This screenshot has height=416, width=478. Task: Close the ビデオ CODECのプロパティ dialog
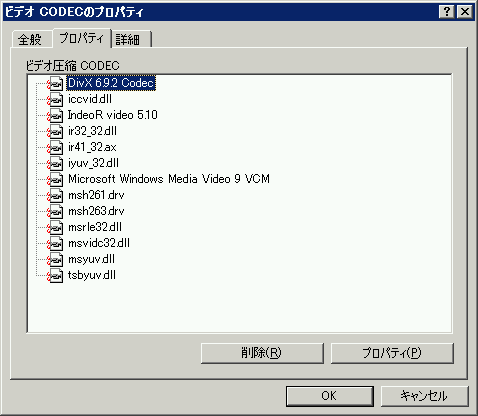[x=465, y=12]
